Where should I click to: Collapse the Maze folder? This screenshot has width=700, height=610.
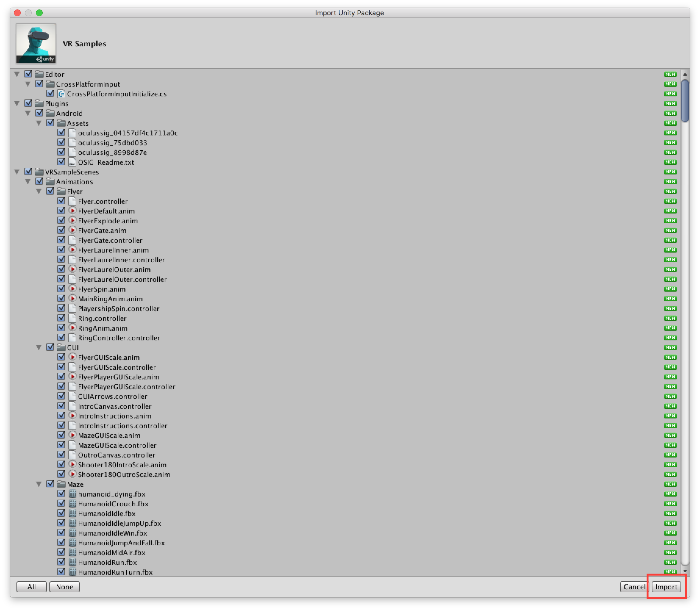click(x=39, y=484)
